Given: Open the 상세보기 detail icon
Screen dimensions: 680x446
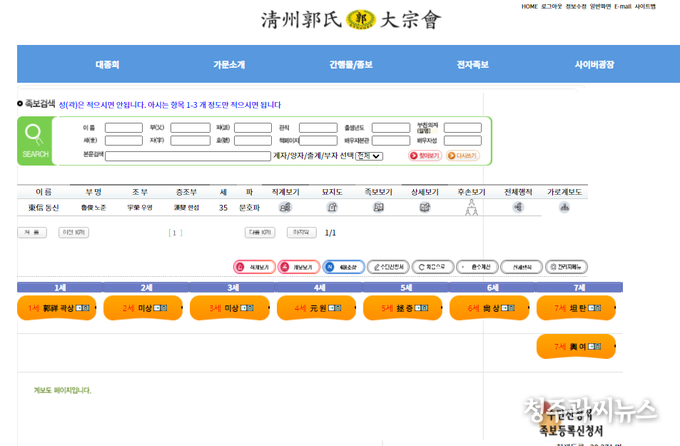Looking at the screenshot, I should 425,207.
